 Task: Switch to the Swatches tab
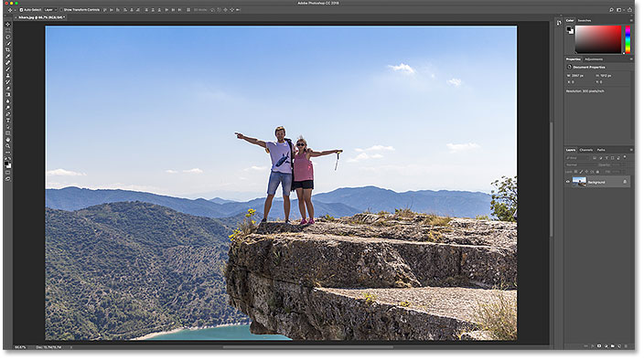584,20
